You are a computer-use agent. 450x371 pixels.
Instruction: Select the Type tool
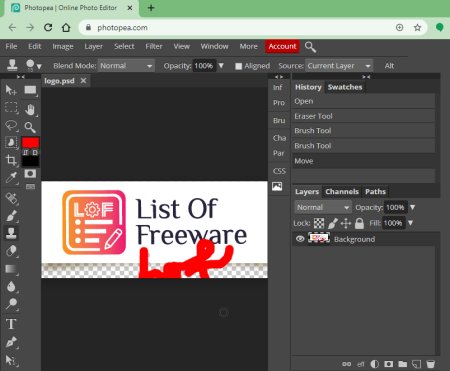(11, 324)
